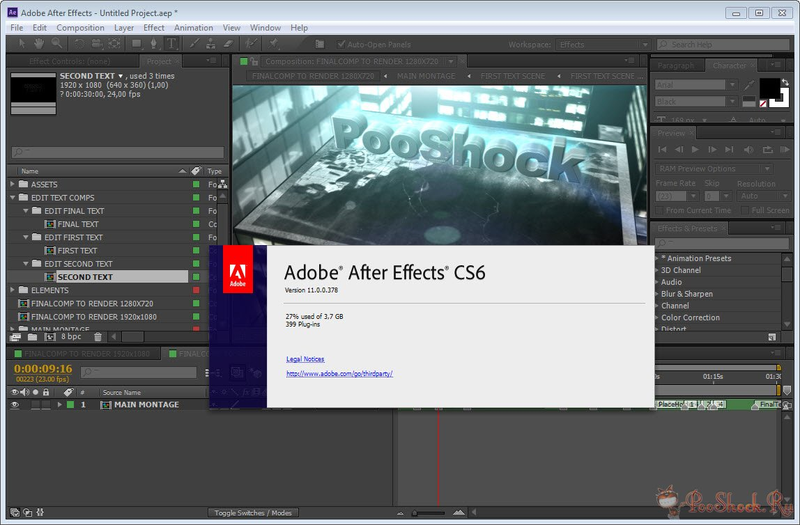Click the Interpret Footage icon in Project panel
Viewport: 800px width, 525px height.
[x=15, y=337]
